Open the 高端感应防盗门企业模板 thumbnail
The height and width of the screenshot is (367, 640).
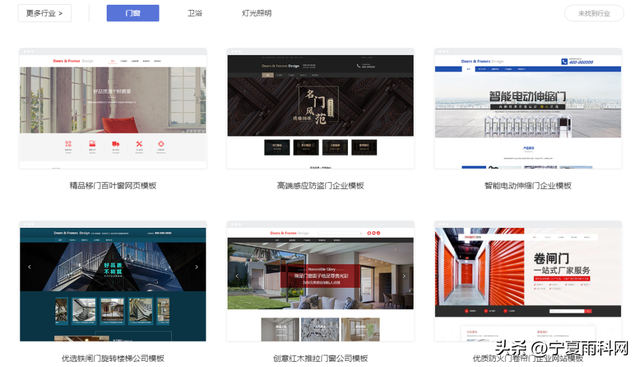pos(320,109)
